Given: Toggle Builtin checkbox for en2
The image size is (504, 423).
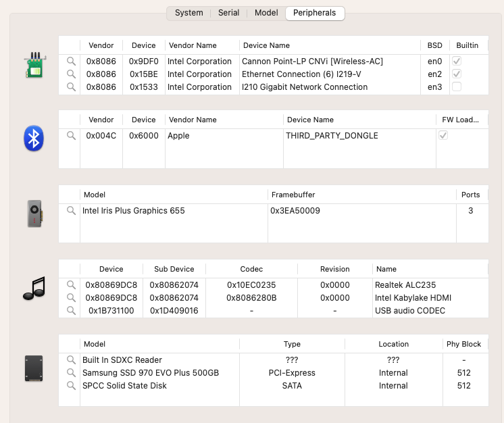Looking at the screenshot, I should pos(457,74).
